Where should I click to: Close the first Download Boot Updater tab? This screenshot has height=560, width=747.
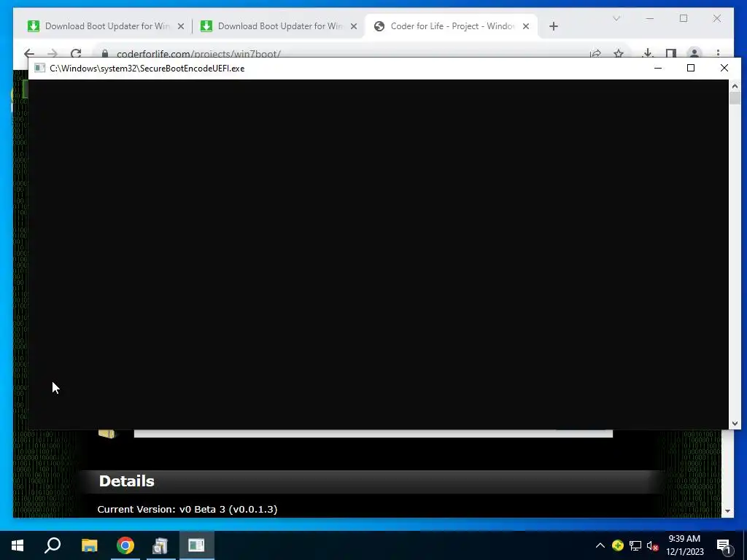(181, 27)
